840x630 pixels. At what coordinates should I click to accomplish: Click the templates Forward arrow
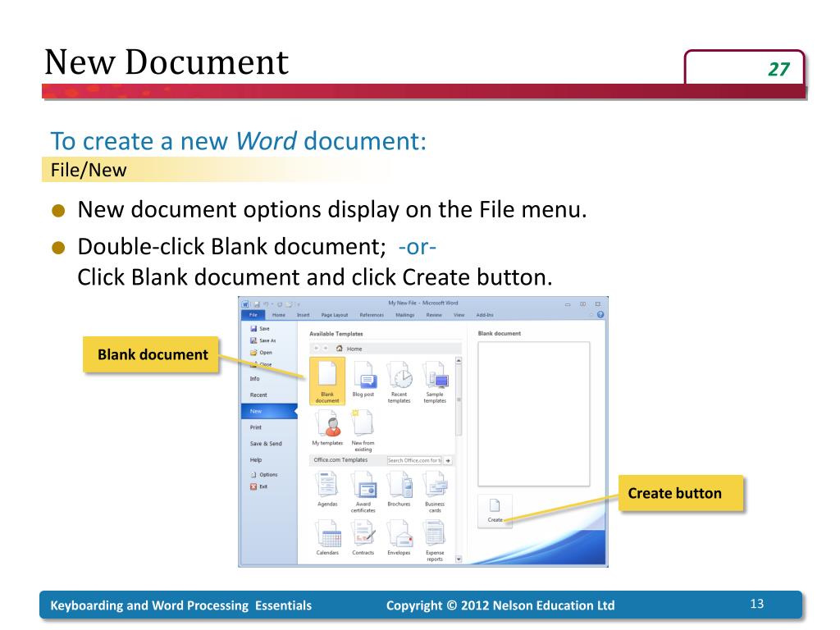(326, 349)
